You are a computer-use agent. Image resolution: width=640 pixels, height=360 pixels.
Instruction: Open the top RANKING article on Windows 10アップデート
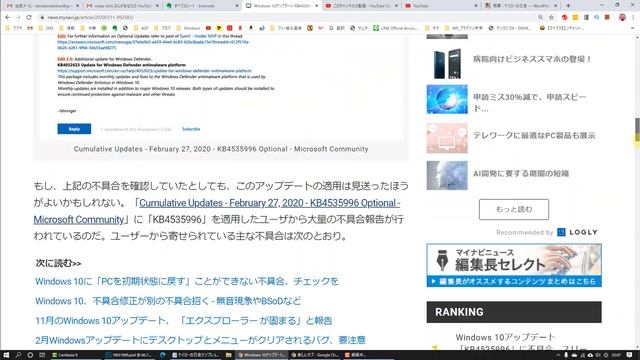[x=520, y=343]
